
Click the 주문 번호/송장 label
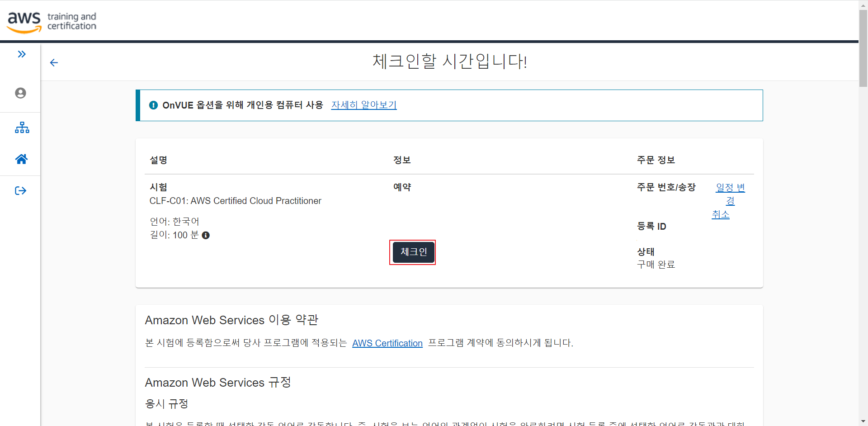coord(666,187)
